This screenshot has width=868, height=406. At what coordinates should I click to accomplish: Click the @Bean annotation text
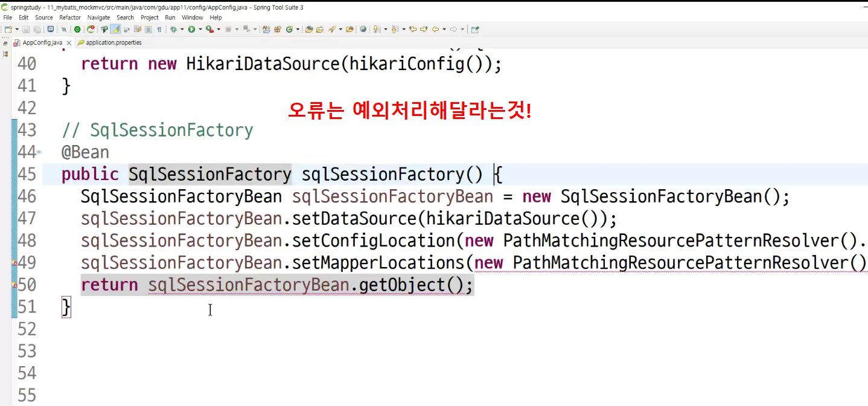pyautogui.click(x=85, y=152)
